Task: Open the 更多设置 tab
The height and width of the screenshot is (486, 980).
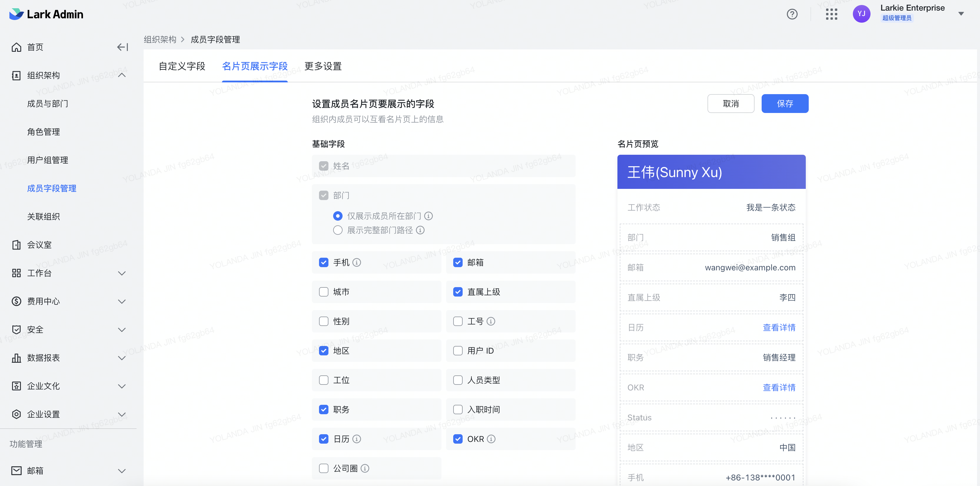Action: [323, 66]
